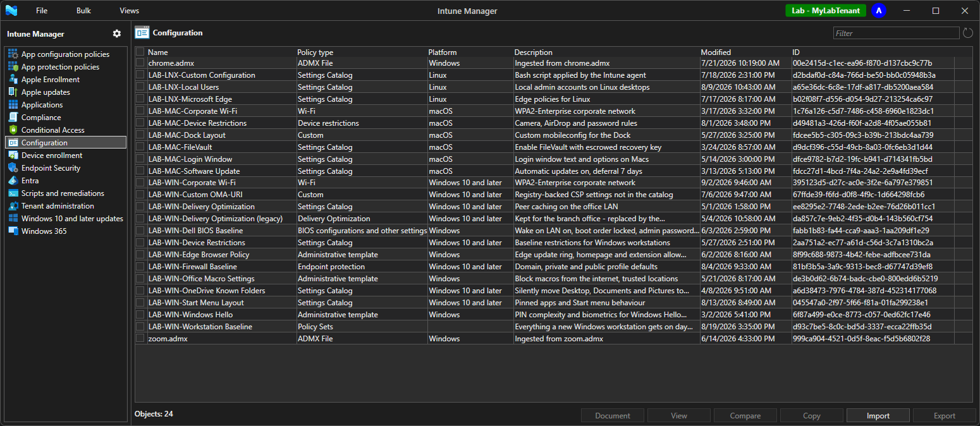Image resolution: width=980 pixels, height=426 pixels.
Task: Click the Endpoint Security shield icon
Action: [13, 168]
